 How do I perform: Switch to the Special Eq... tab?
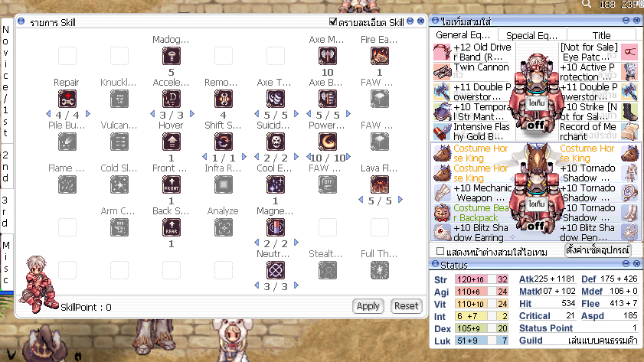(532, 35)
